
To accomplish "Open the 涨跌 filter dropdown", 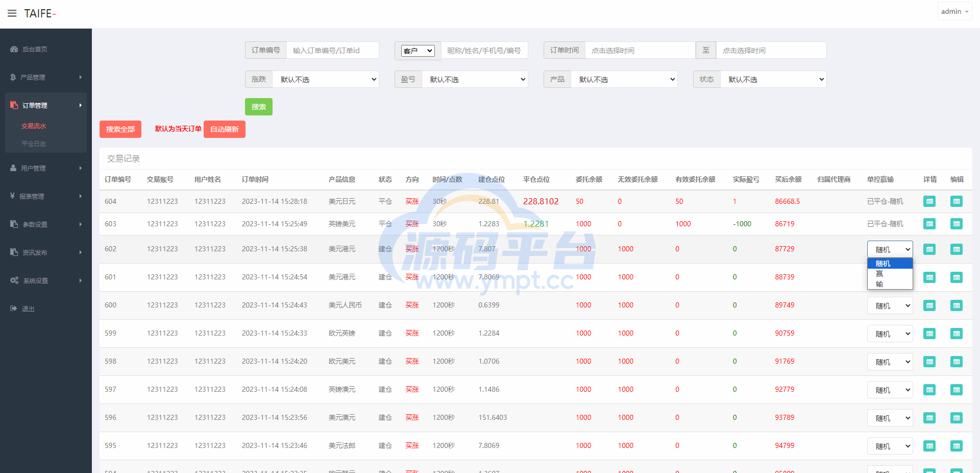I will click(326, 79).
